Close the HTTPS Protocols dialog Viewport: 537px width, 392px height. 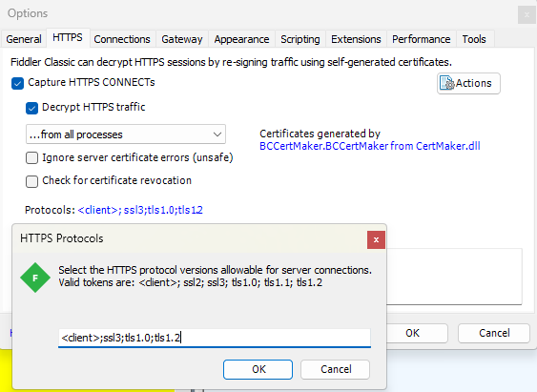coord(376,239)
